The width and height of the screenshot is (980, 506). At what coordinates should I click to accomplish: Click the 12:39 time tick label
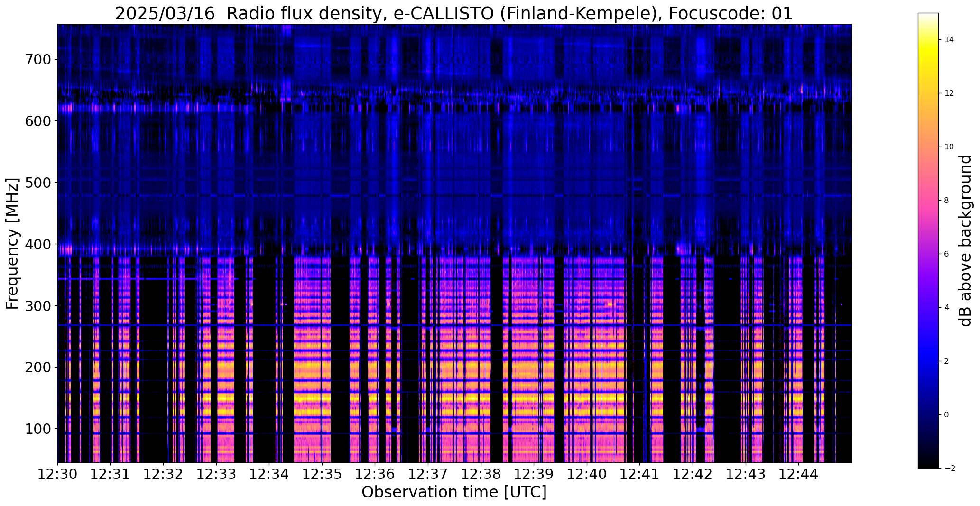(x=534, y=474)
